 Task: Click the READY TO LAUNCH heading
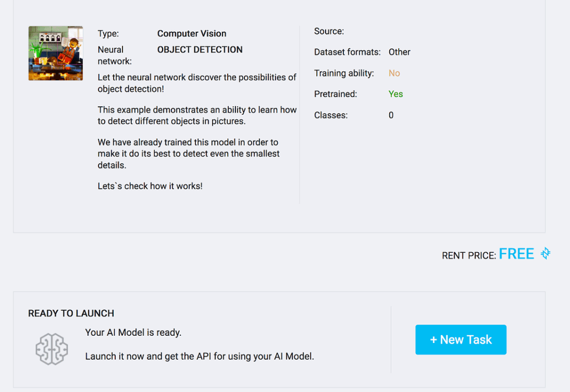[x=71, y=313]
